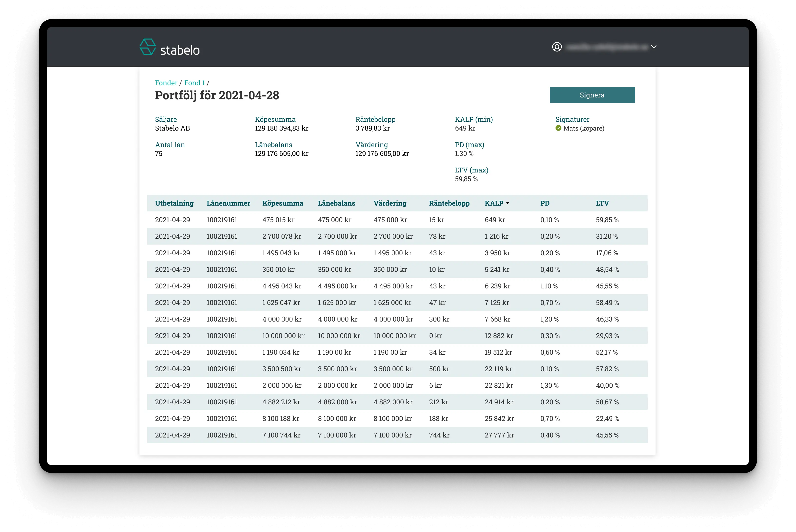
Task: Expand the account menu chevron
Action: coord(654,47)
